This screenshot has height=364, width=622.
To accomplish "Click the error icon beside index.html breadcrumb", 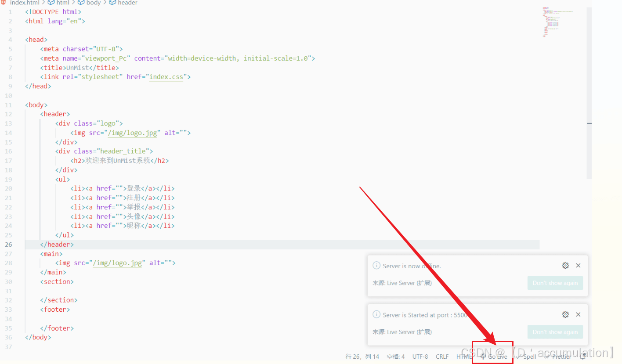I will click(x=4, y=3).
